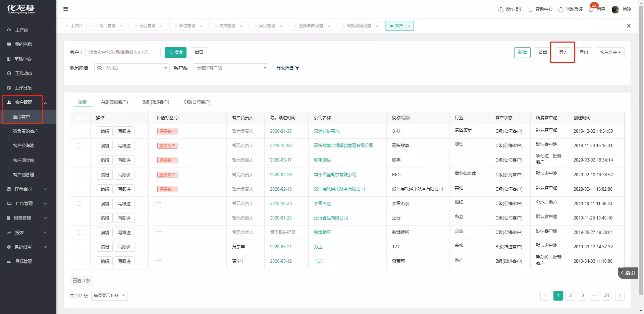Expand the 广告管理 sidebar section

[x=45, y=204]
